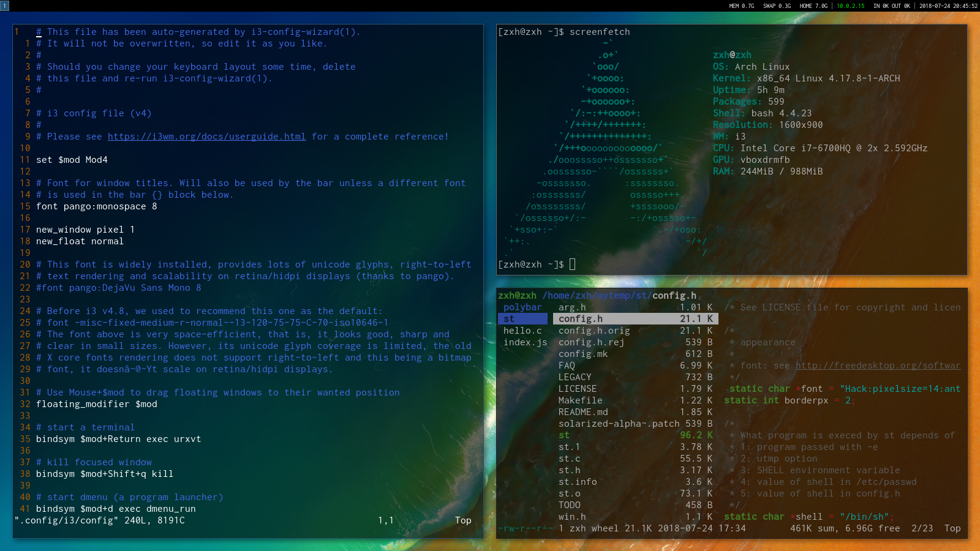Click the ranger file permissions '-rw-r--r--' status

pos(526,528)
